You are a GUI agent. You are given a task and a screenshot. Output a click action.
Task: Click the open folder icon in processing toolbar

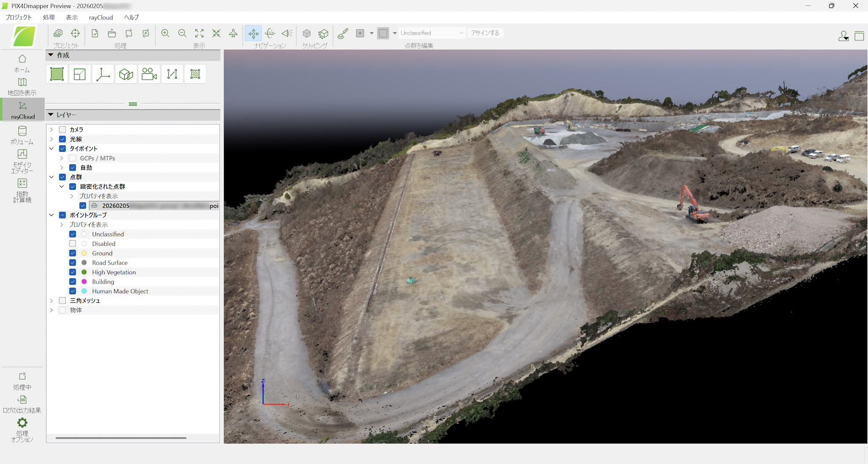click(x=112, y=33)
